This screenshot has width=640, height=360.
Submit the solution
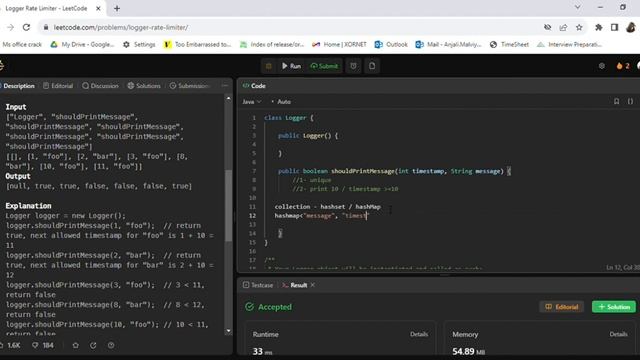[324, 66]
